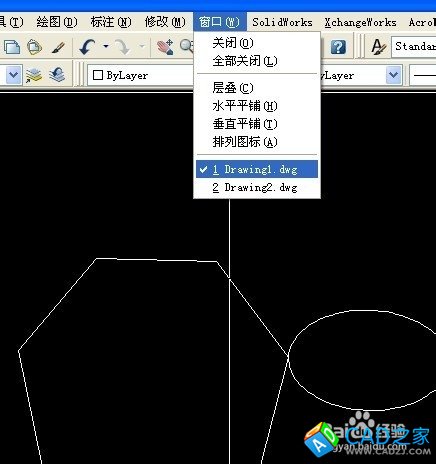Click the Undo arrow icon
436x464 pixels.
pyautogui.click(x=87, y=47)
